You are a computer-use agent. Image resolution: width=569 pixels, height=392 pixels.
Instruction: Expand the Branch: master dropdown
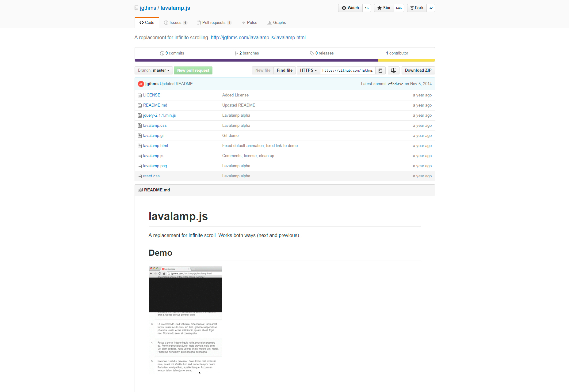point(154,70)
